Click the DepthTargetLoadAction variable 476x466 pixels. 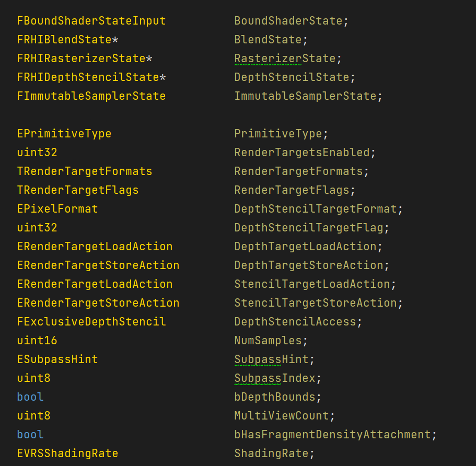[305, 247]
